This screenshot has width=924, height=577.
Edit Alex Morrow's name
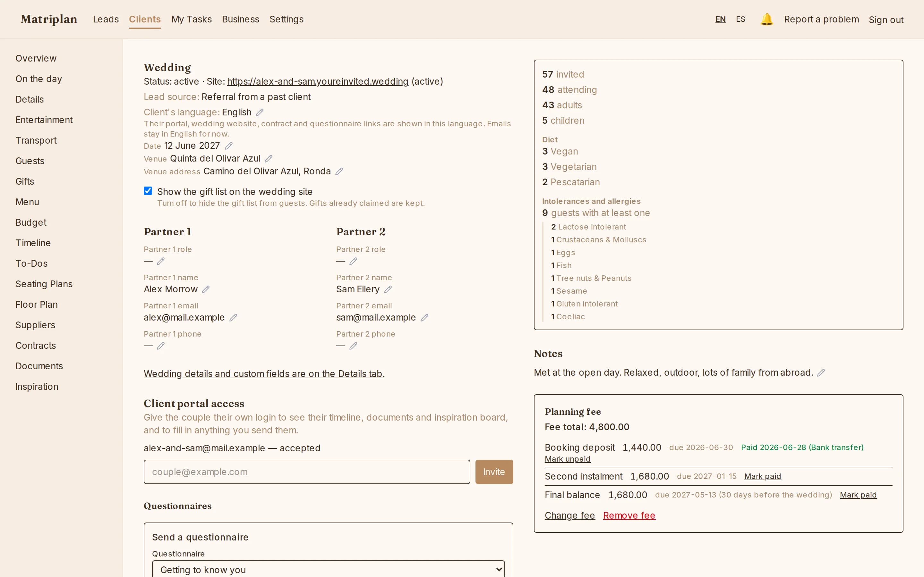coord(206,289)
